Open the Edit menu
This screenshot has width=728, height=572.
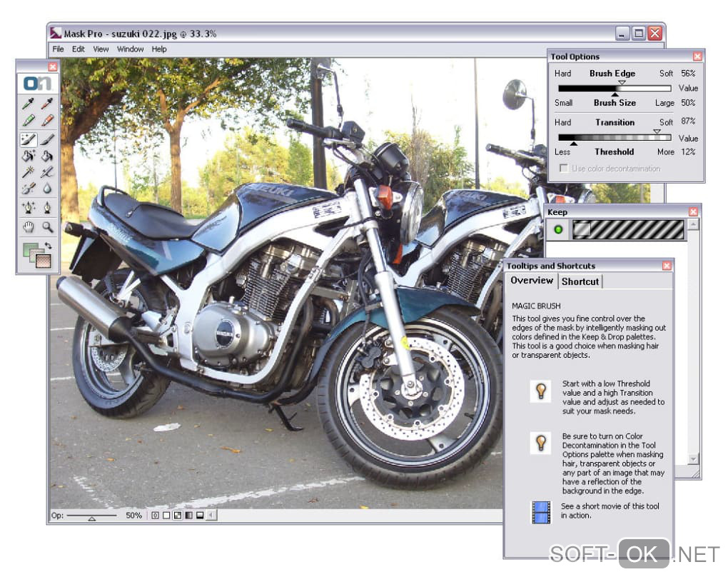79,49
